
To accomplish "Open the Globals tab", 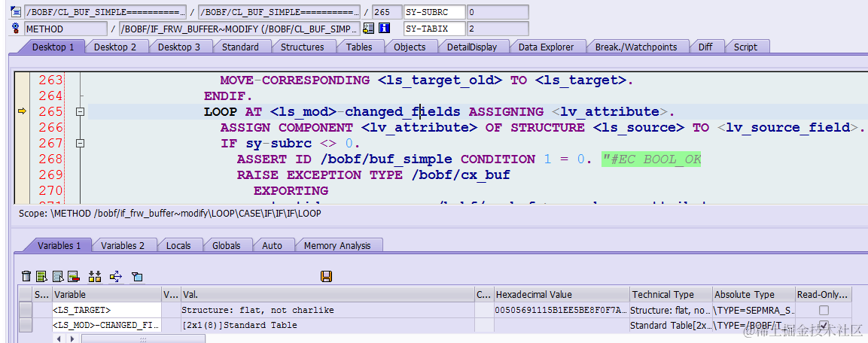I will pyautogui.click(x=227, y=245).
